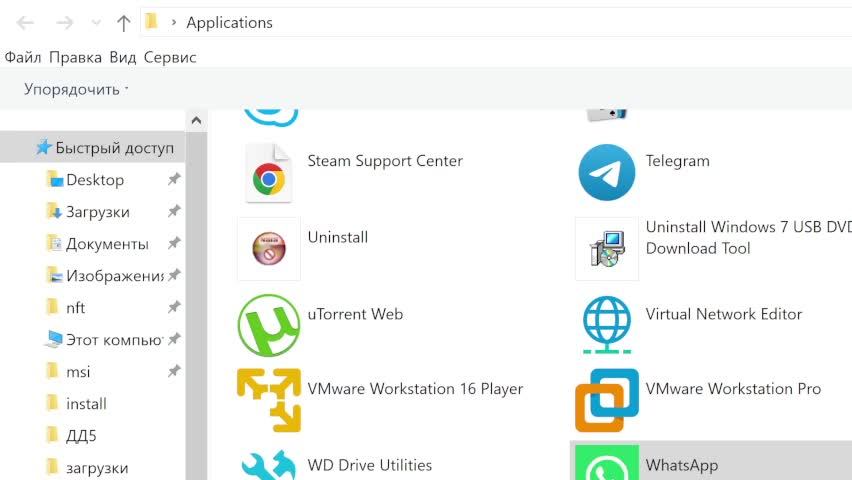Go forward with the right arrow
852x480 pixels.
[x=65, y=23]
